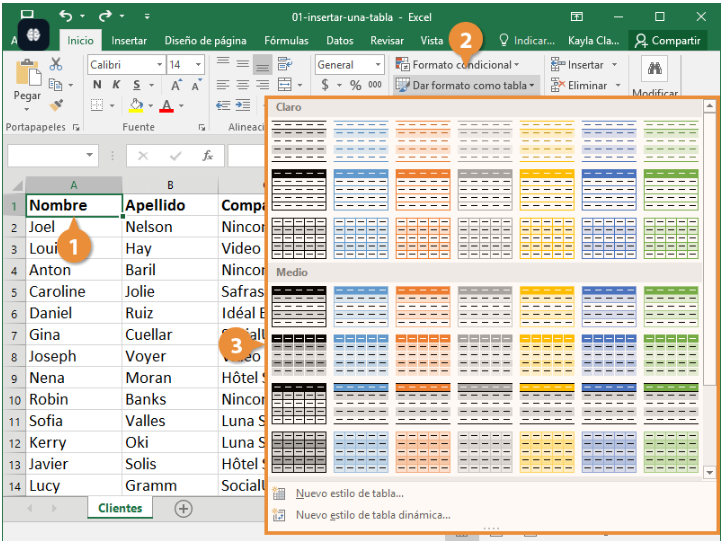The height and width of the screenshot is (541, 721).
Task: Click the fill color bucket icon
Action: [x=136, y=105]
